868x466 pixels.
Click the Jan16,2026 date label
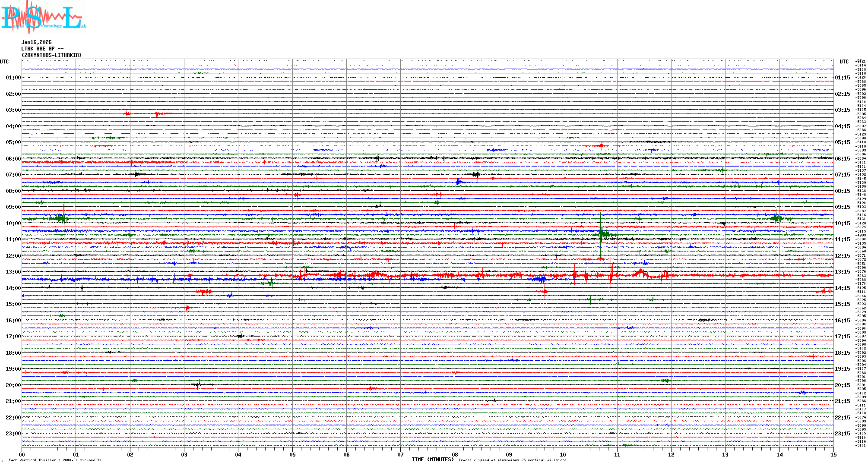coord(36,42)
